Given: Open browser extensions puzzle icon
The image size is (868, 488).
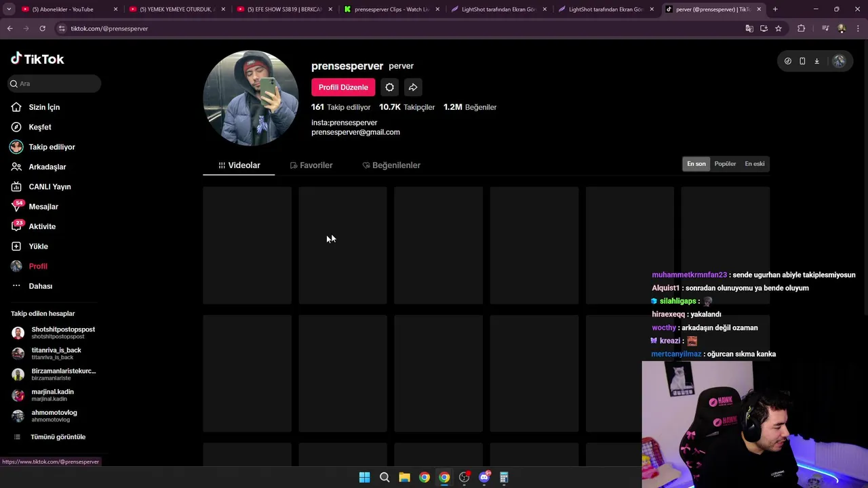Looking at the screenshot, I should (x=801, y=28).
